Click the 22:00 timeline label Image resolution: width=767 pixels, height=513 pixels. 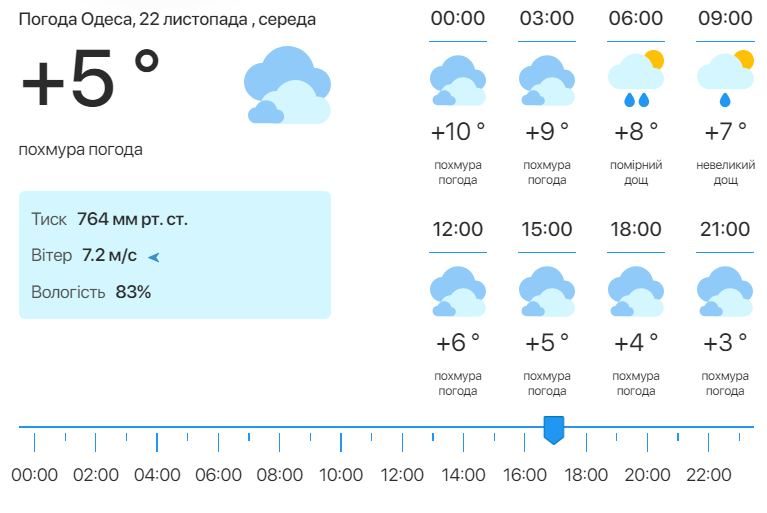709,475
